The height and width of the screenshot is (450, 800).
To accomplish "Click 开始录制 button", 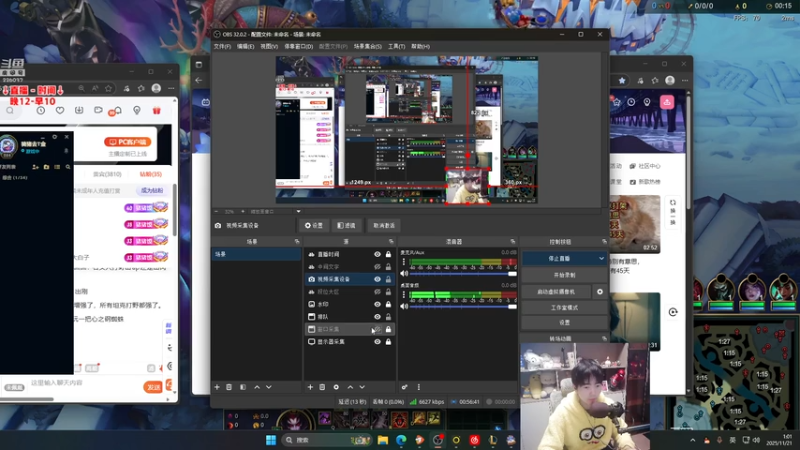I will [x=564, y=275].
